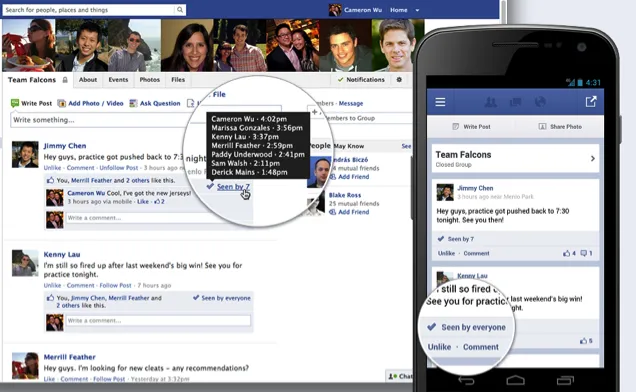Click the Write Post speech icon

click(15, 103)
